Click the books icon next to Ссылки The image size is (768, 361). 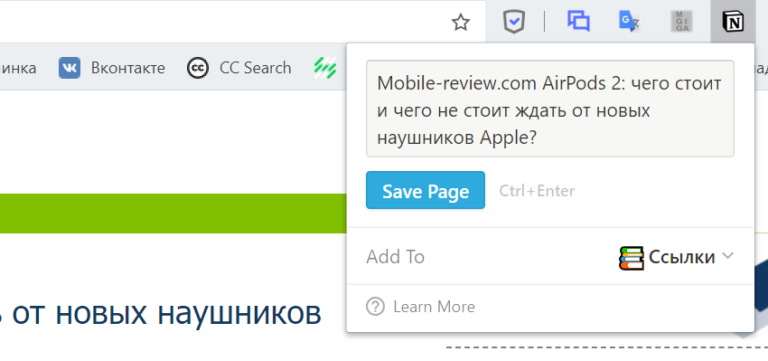pos(631,258)
